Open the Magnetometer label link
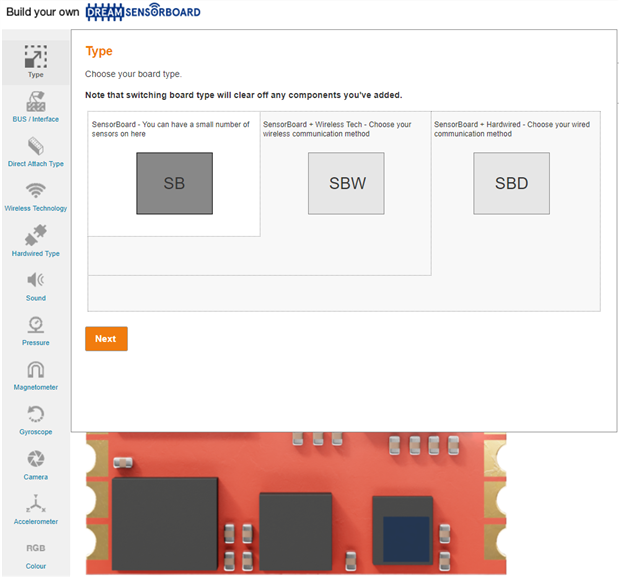This screenshot has width=619, height=577. [36, 387]
